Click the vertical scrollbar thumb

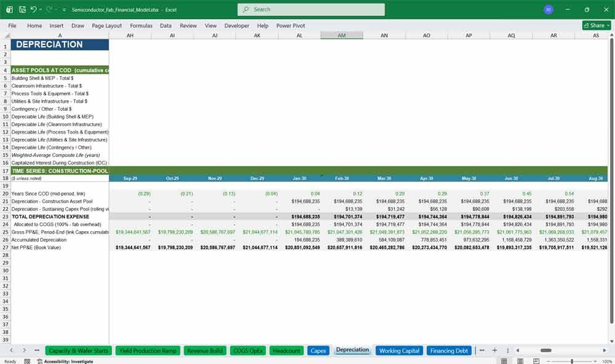(611, 180)
